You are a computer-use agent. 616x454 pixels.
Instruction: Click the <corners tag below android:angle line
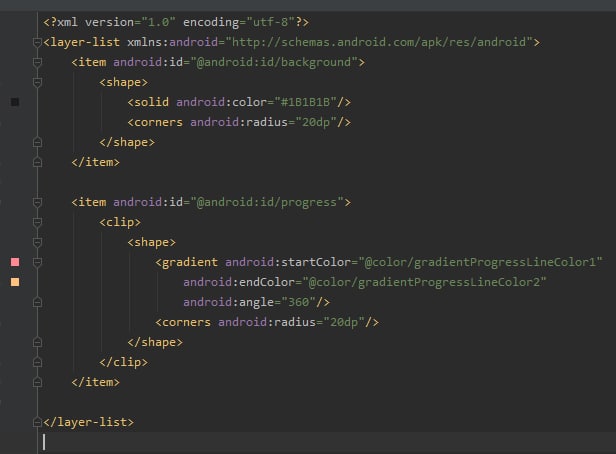(x=183, y=322)
